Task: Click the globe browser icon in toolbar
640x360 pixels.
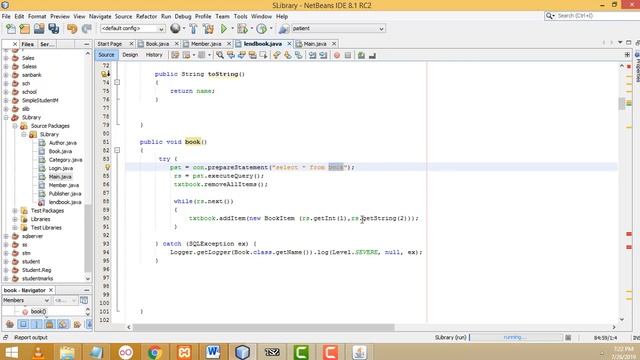Action: tap(175, 28)
